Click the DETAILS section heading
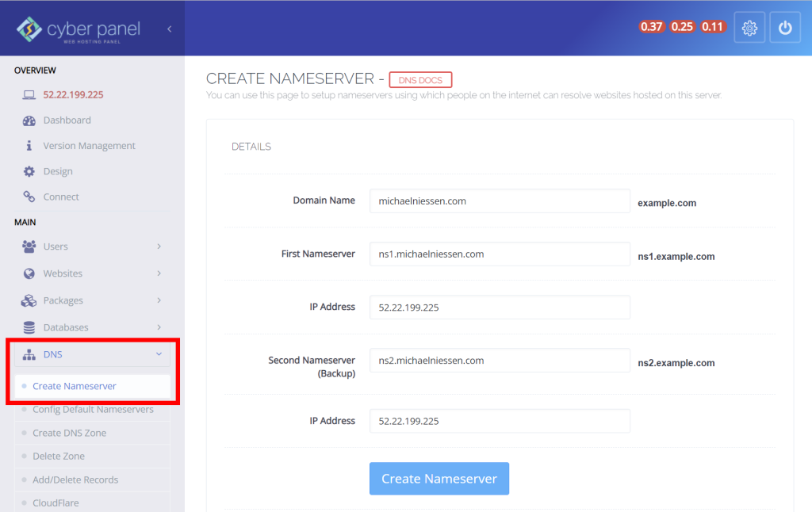Image resolution: width=812 pixels, height=512 pixels. click(251, 147)
